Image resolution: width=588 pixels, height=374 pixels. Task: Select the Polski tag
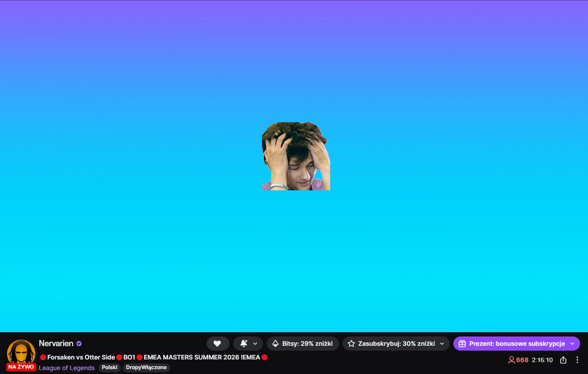(110, 368)
